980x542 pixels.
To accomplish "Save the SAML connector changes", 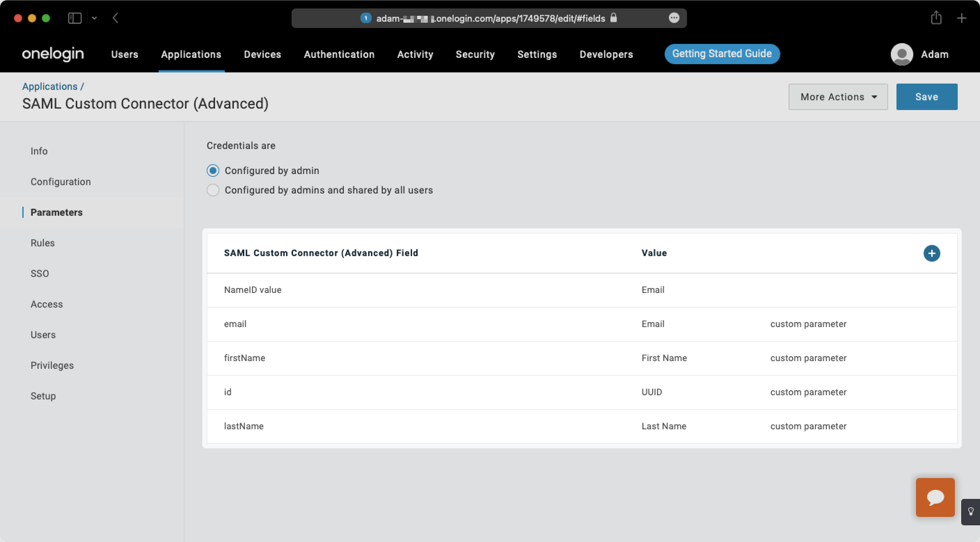I will pos(926,97).
